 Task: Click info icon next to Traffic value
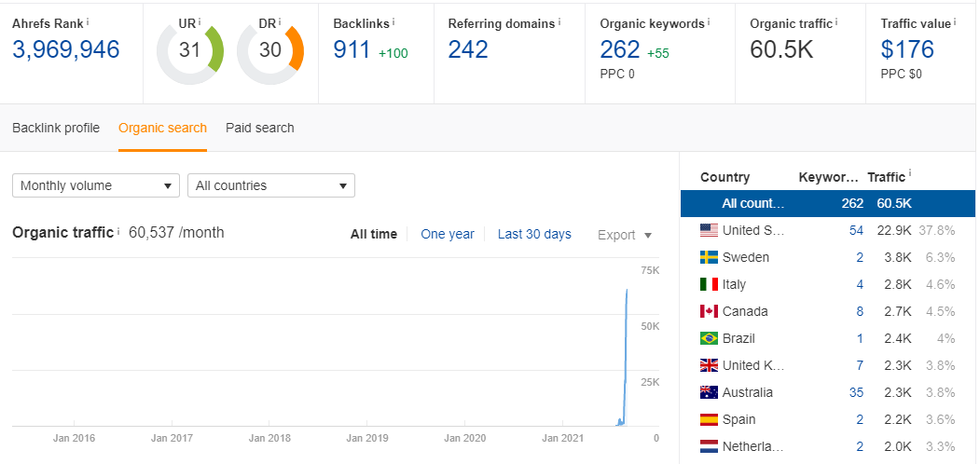tap(956, 21)
